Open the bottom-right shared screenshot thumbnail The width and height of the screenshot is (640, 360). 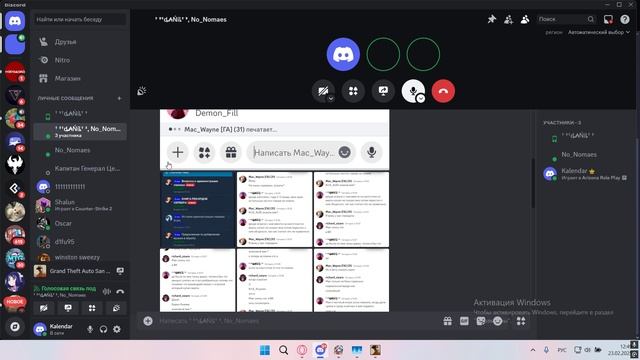pos(351,280)
